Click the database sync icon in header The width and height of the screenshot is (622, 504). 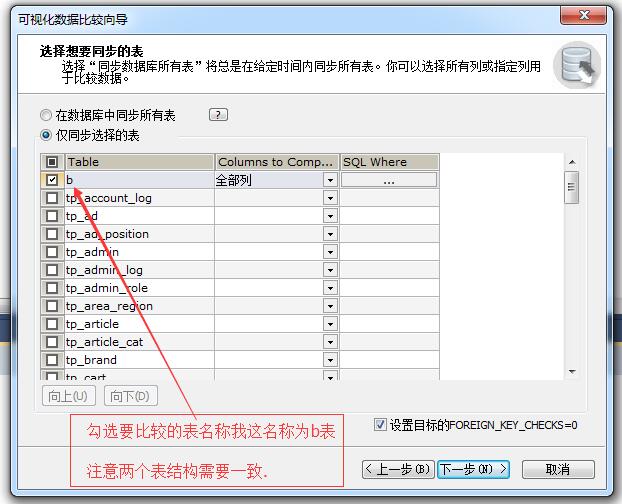577,65
